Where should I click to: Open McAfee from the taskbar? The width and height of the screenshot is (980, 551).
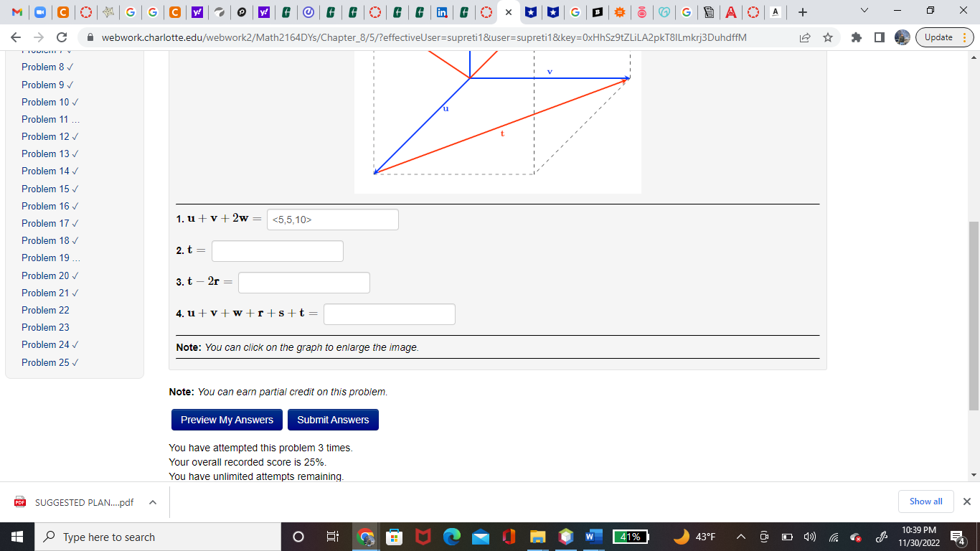click(423, 537)
